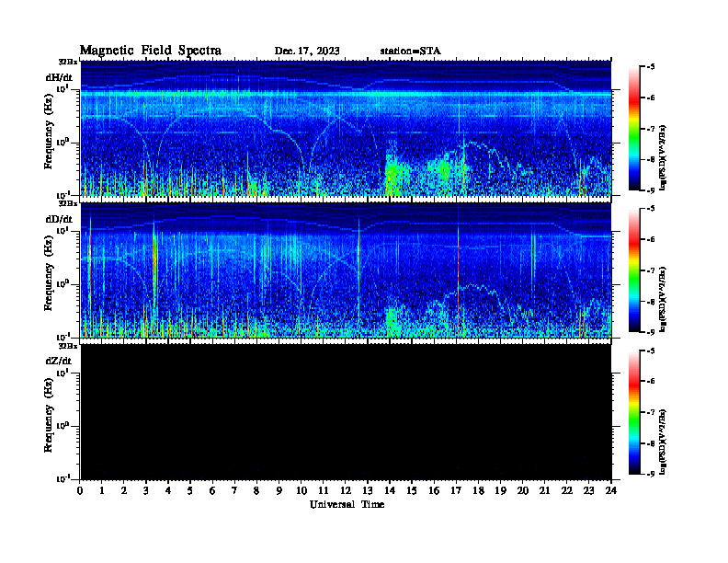
Task: Click the 'dD/dt' panel label
Action: coord(59,219)
